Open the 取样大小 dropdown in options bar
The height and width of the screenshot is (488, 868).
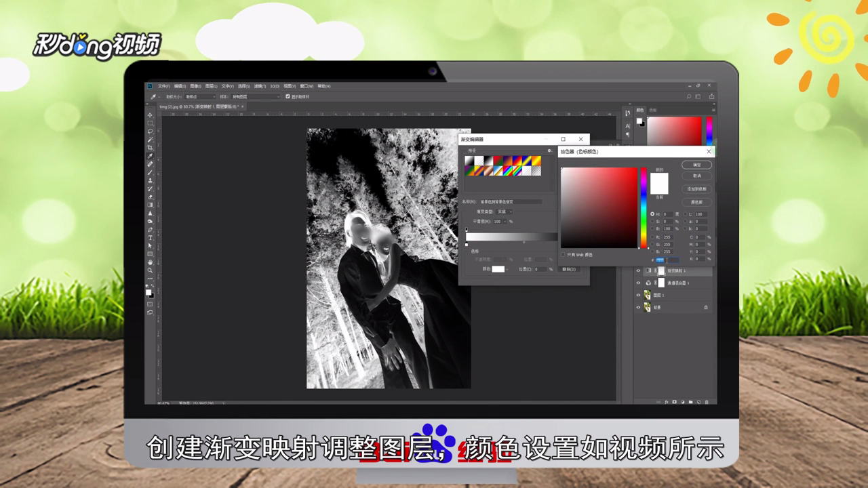(200, 97)
